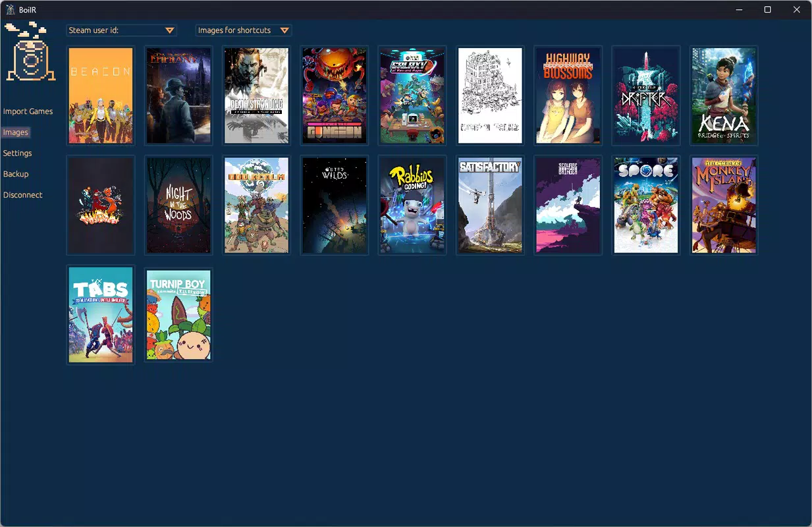The height and width of the screenshot is (527, 812).
Task: Click the purple pixel-art cliff cover
Action: coord(568,205)
